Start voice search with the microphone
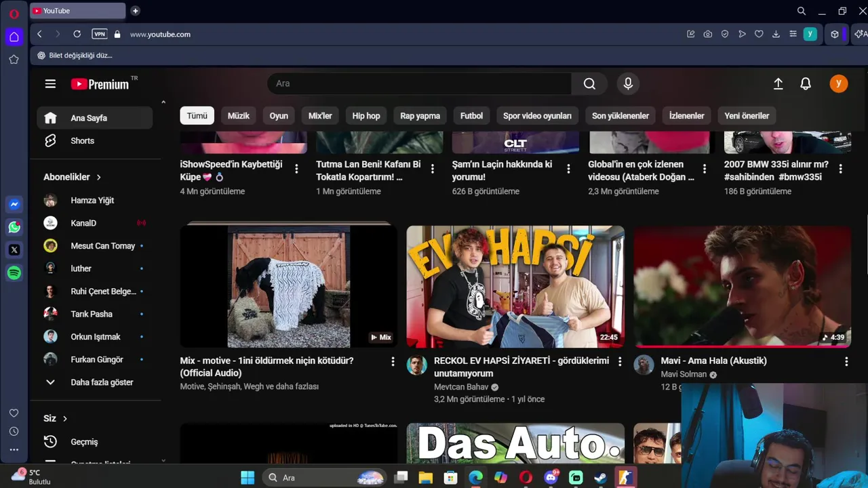This screenshot has width=868, height=488. pos(628,83)
